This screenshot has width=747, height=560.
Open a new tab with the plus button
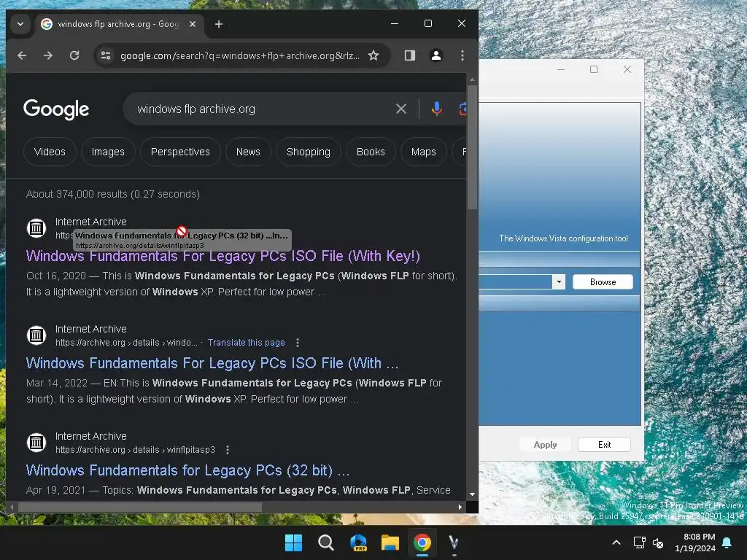pos(219,24)
